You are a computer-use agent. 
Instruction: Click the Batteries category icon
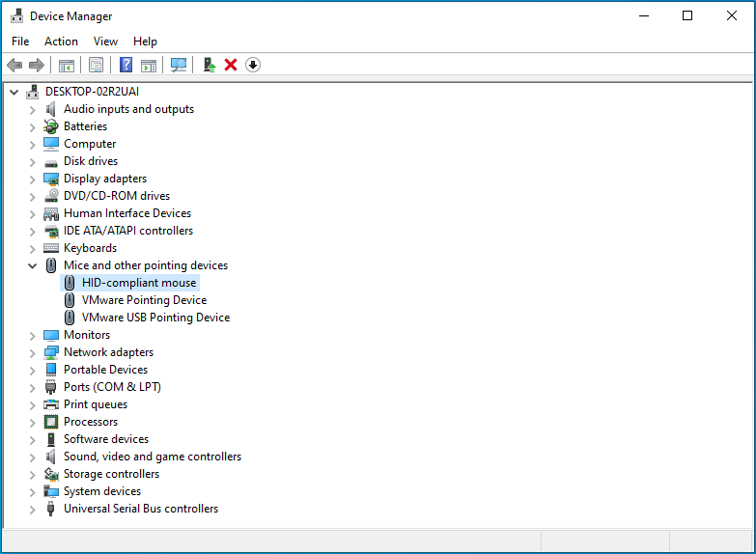50,126
